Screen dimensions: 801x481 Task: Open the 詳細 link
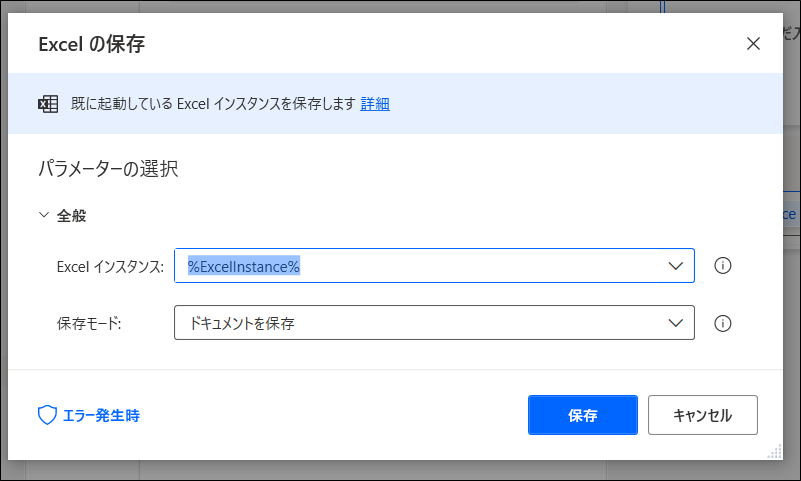click(x=375, y=104)
